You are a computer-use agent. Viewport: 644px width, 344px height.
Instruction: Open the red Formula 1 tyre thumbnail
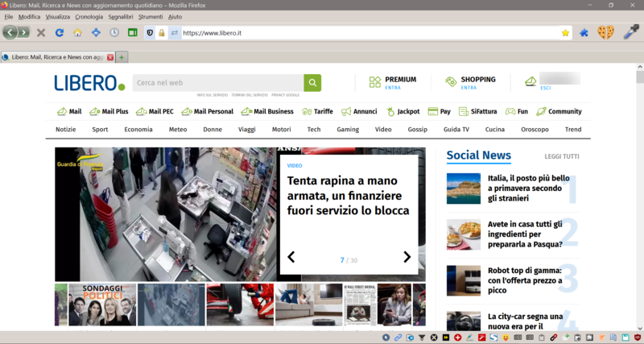click(240, 305)
